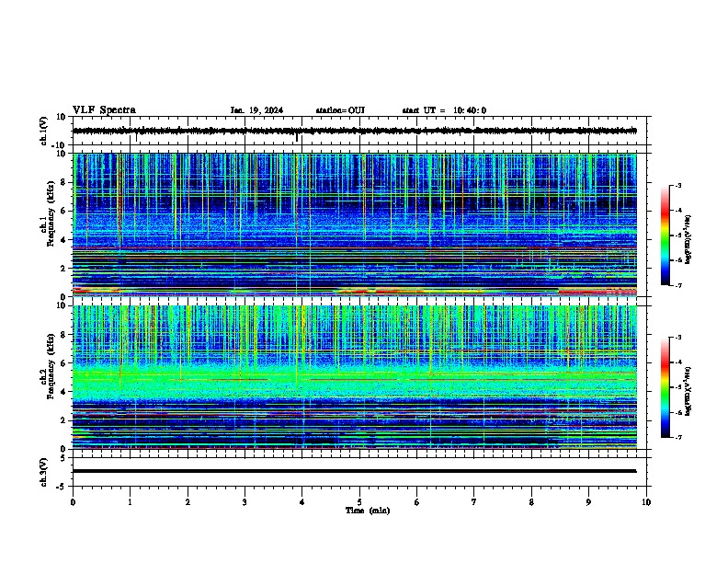Viewport: 728px width, 563px height.
Task: Click the "-7" label on ch.2 color scale
Action: 678,437
